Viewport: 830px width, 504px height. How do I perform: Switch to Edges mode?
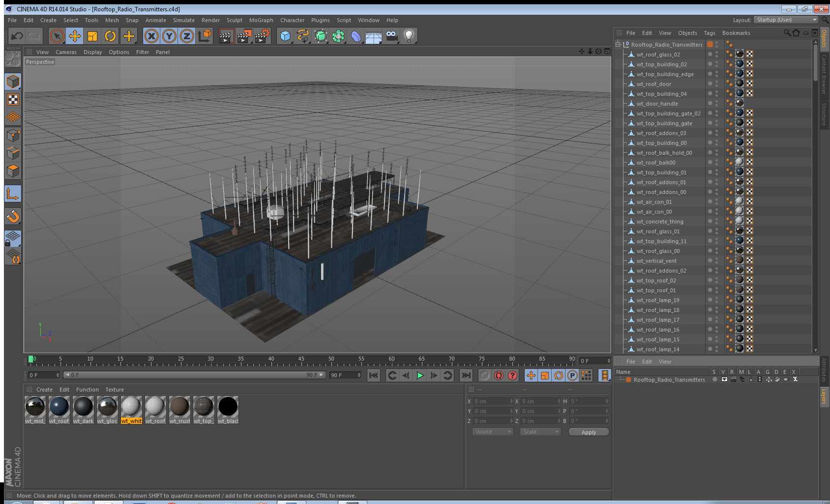click(x=13, y=153)
